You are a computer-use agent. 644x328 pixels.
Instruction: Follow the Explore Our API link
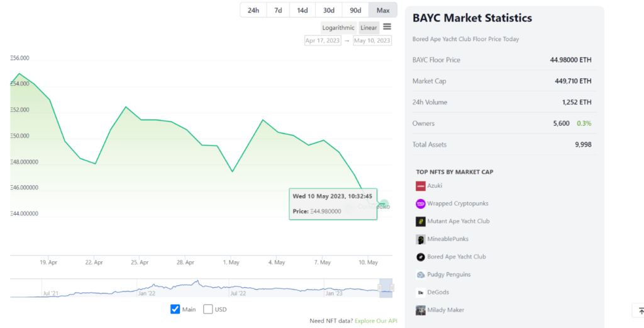376,320
